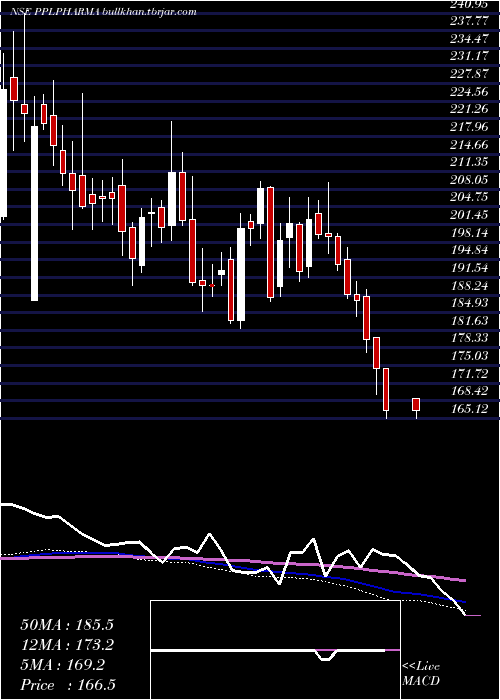The image size is (500, 700).
Task: Click the 237.77 price axis label
Action: [469, 21]
